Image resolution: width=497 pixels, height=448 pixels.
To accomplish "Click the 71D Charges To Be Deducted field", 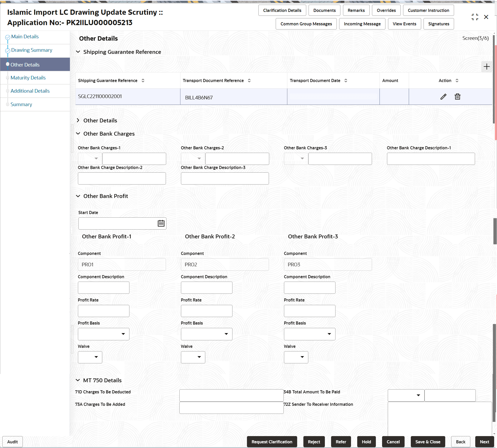I will point(231,395).
